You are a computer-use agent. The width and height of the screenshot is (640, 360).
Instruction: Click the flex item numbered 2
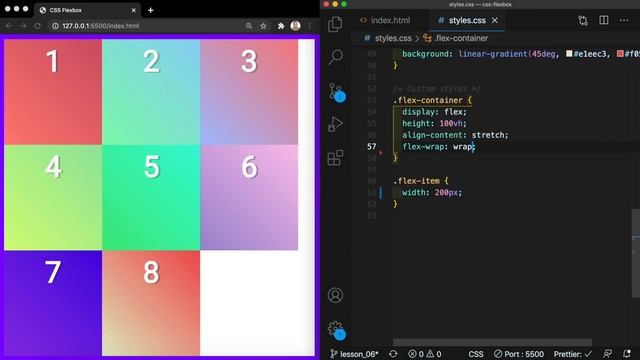pyautogui.click(x=151, y=92)
